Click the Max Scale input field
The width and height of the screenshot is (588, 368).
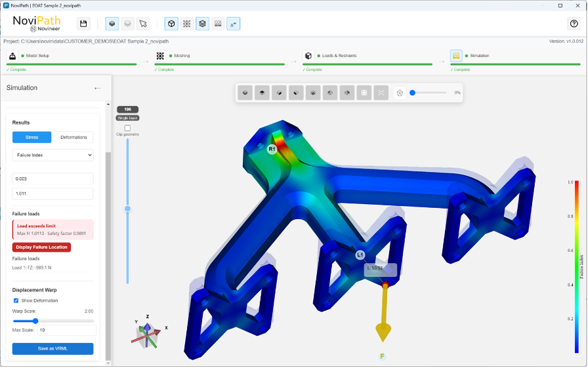tap(67, 330)
